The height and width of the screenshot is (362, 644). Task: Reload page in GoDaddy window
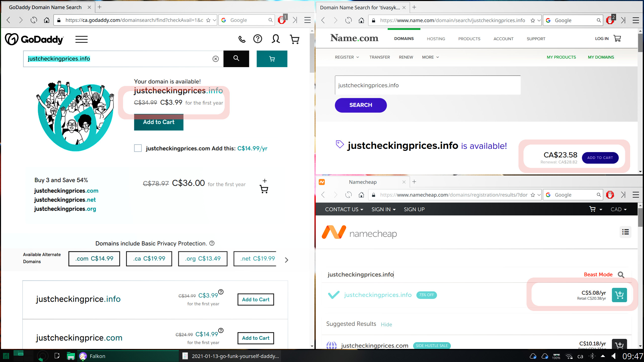(x=34, y=20)
